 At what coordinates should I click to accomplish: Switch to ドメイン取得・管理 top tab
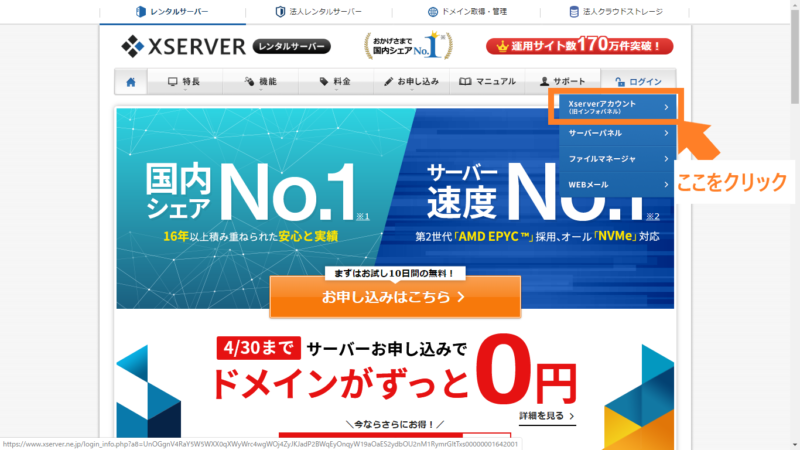[x=467, y=11]
